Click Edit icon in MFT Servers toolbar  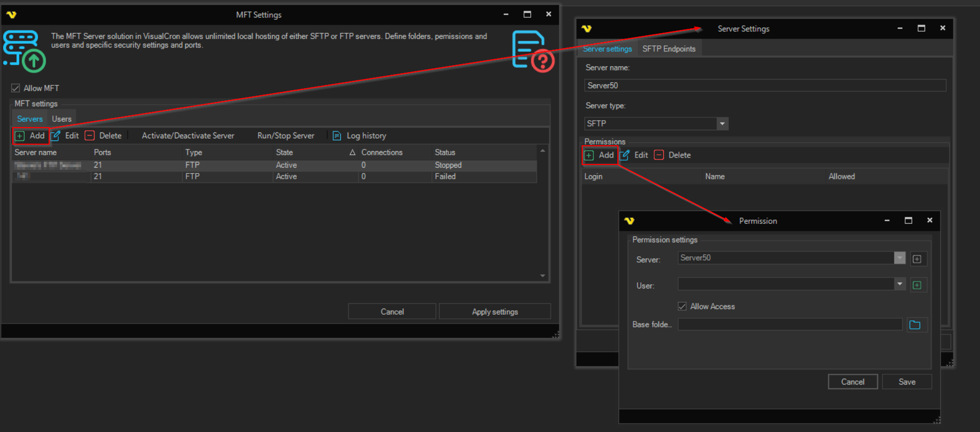pos(56,136)
